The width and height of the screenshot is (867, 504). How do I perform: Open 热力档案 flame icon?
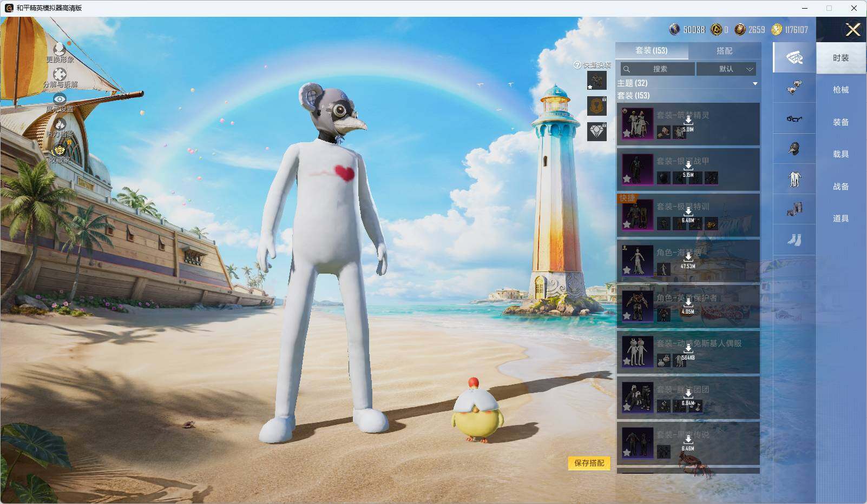coord(60,124)
